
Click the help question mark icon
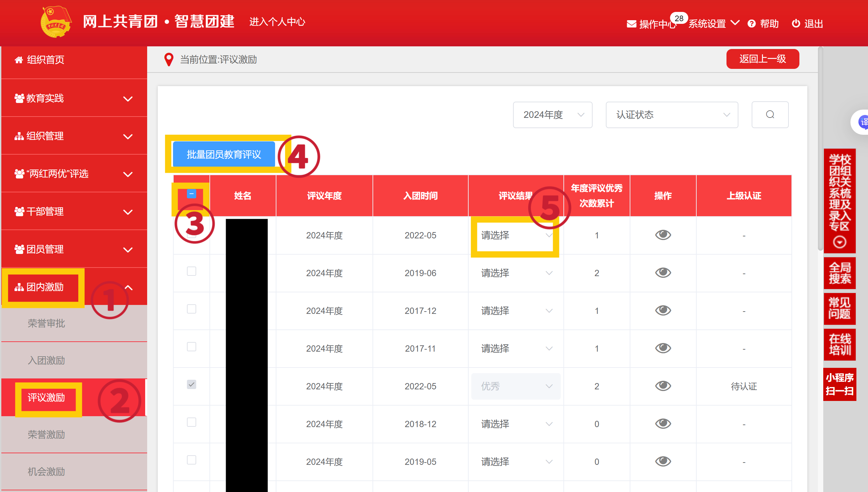(x=751, y=24)
